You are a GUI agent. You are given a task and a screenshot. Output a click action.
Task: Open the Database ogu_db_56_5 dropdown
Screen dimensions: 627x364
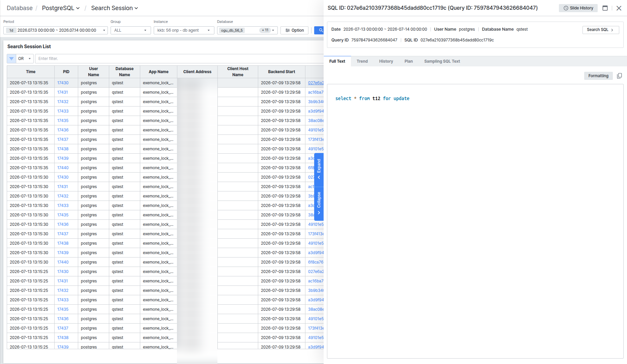tap(247, 30)
